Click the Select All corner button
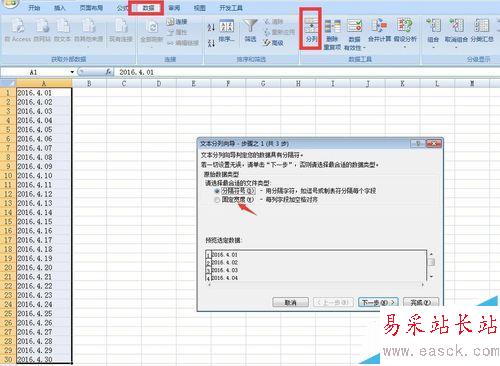 [x=8, y=83]
